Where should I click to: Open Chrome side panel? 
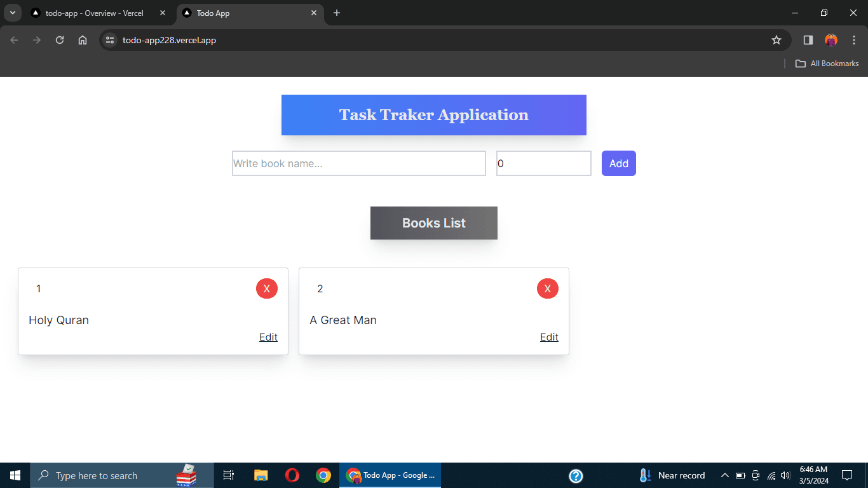click(808, 40)
